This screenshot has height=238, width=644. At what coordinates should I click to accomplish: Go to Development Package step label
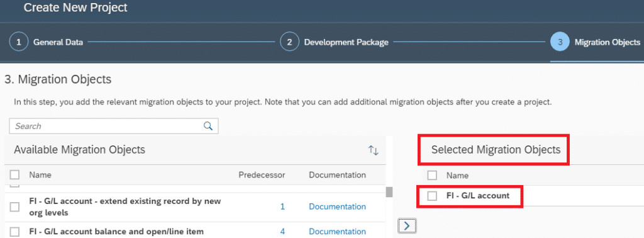[x=347, y=42]
